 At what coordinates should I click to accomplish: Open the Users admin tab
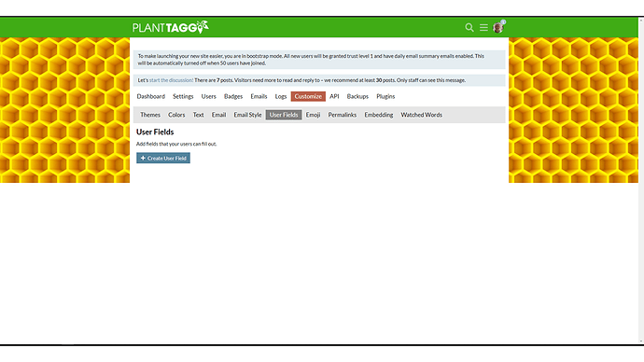pos(209,96)
